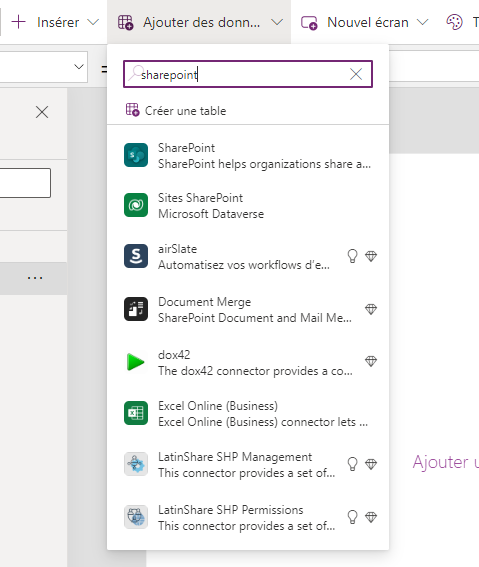Click the Ajouter des données table icon
The width and height of the screenshot is (479, 567).
click(125, 22)
